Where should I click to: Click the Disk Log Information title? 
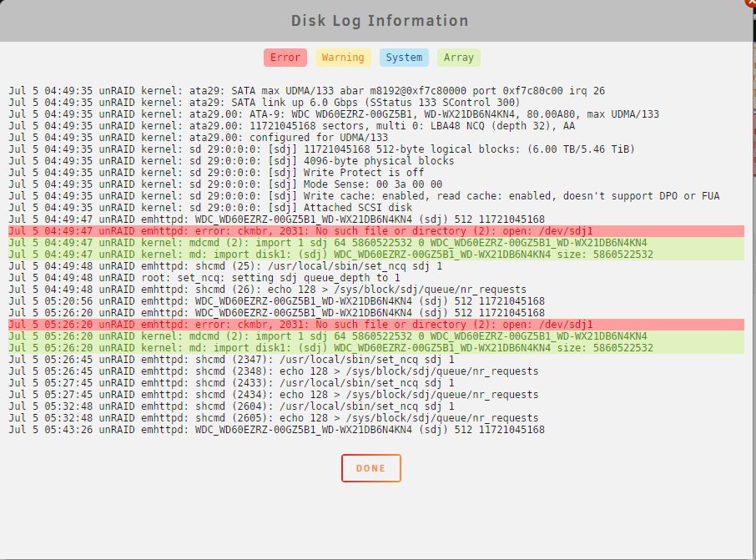coord(380,21)
